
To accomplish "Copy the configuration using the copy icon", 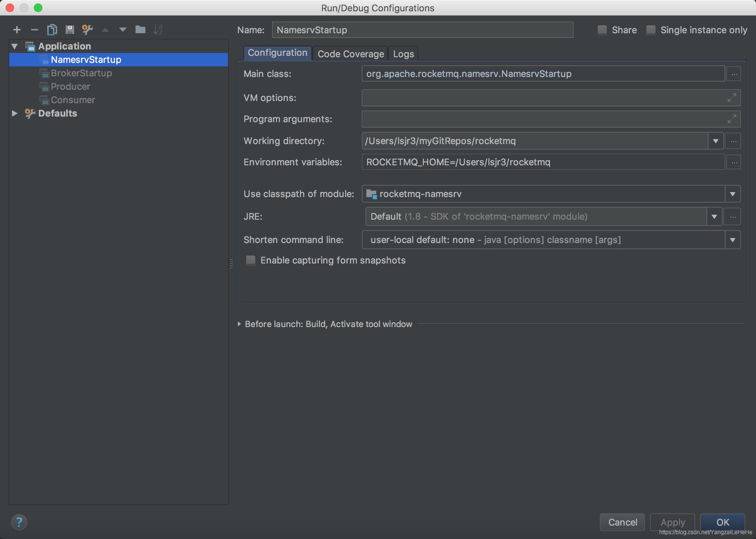I will (52, 30).
